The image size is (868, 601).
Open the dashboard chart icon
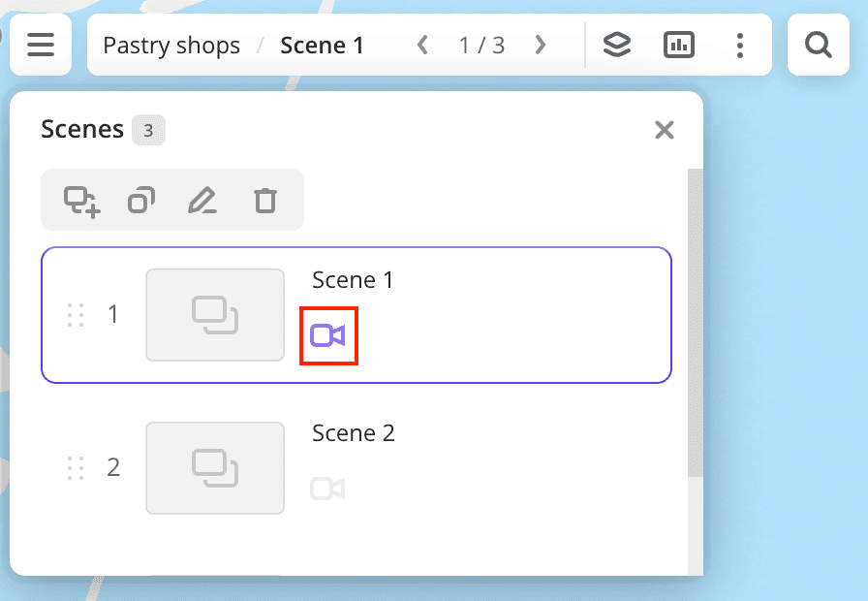[679, 45]
